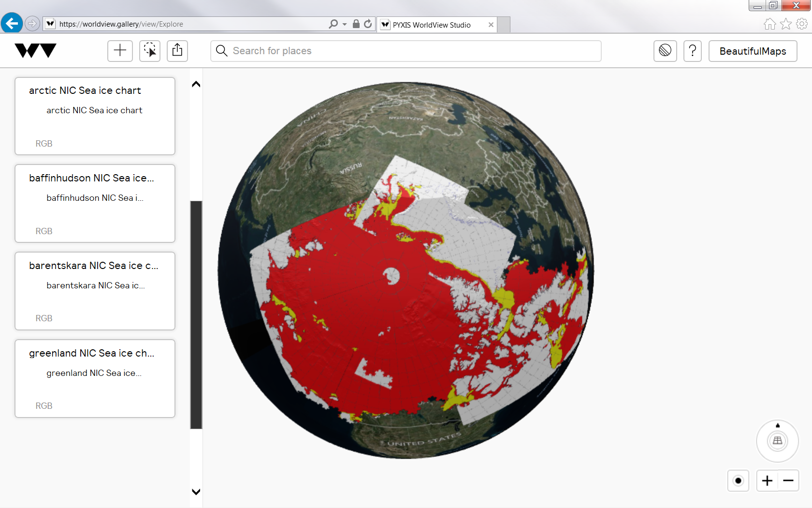This screenshot has width=812, height=508.
Task: Click greenland NIC Sea ice... sublayer
Action: tap(94, 373)
